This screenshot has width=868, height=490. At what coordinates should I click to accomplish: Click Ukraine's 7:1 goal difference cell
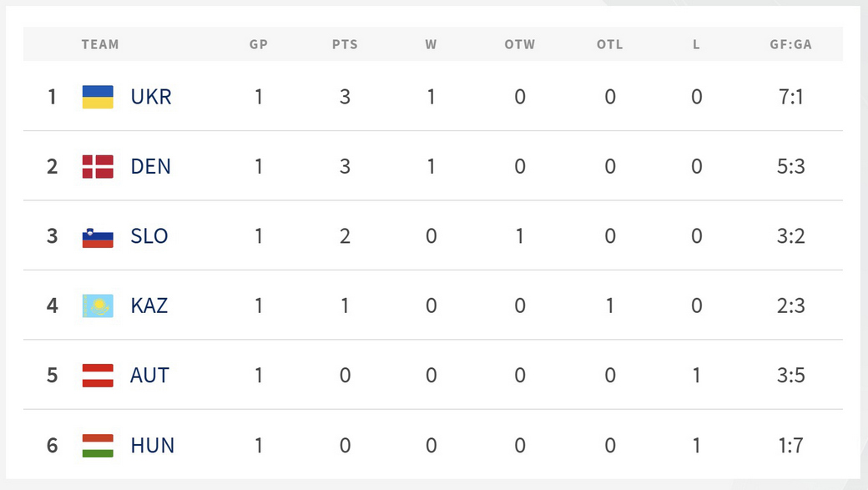click(790, 97)
